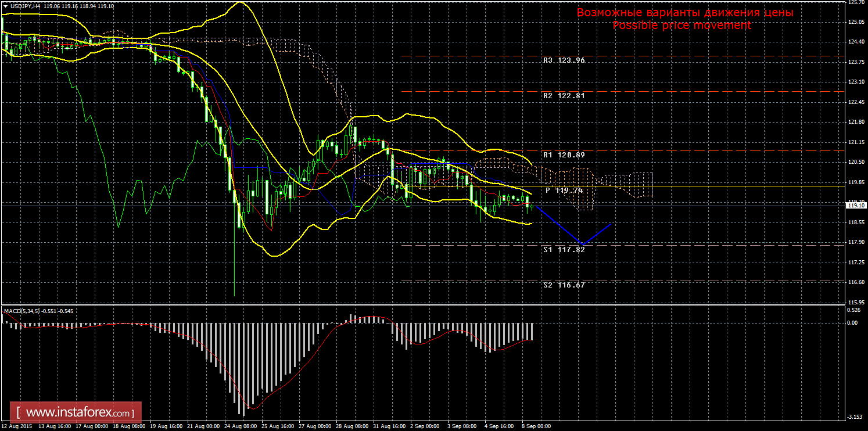Viewport: 868px width, 431px height.
Task: Click the 19 Aug 16:00 time label
Action: 166,426
